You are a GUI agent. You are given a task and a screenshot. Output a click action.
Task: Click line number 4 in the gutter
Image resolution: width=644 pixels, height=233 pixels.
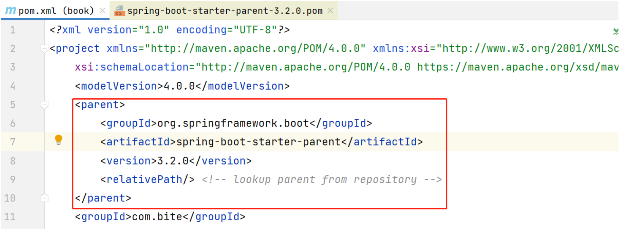click(13, 86)
